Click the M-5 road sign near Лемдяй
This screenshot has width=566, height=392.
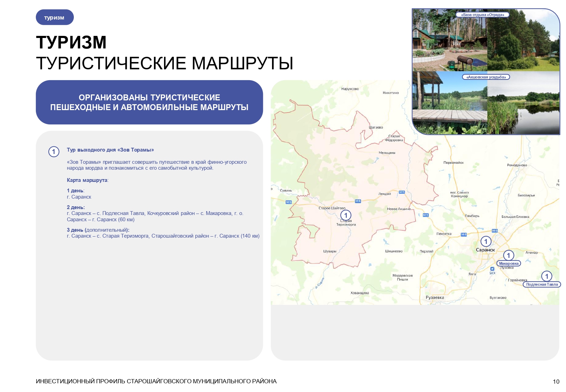coord(402,192)
